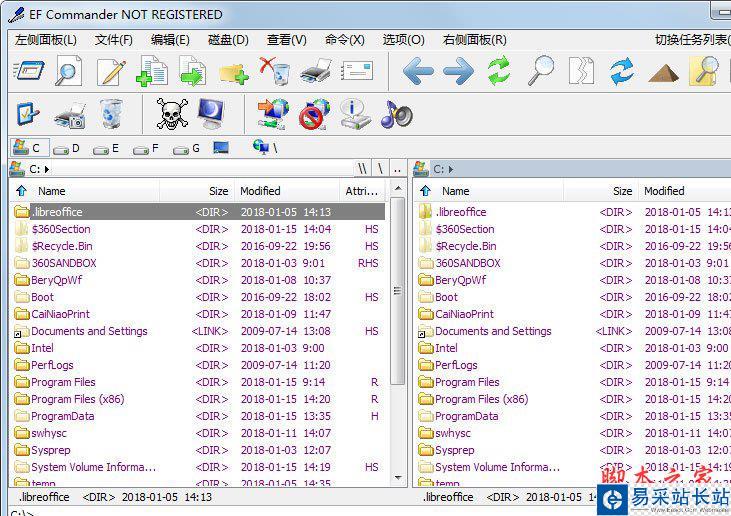
Task: Click the connect network drive icon
Action: (x=273, y=114)
